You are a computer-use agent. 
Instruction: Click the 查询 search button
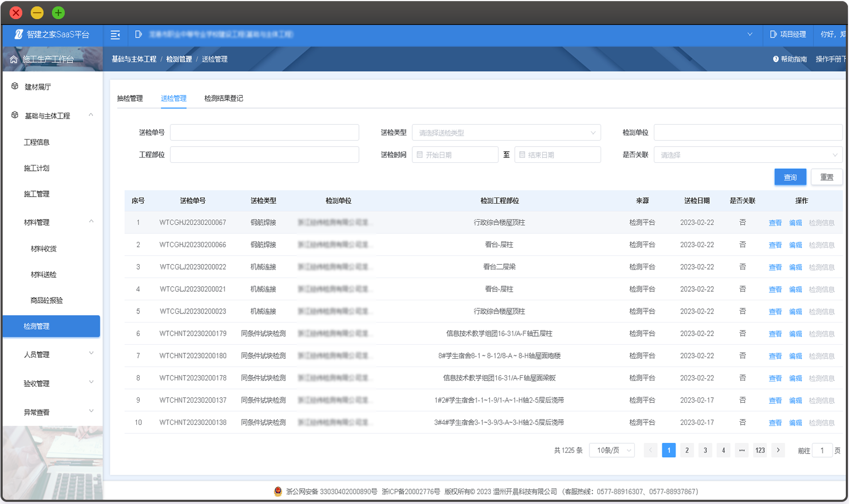[790, 177]
